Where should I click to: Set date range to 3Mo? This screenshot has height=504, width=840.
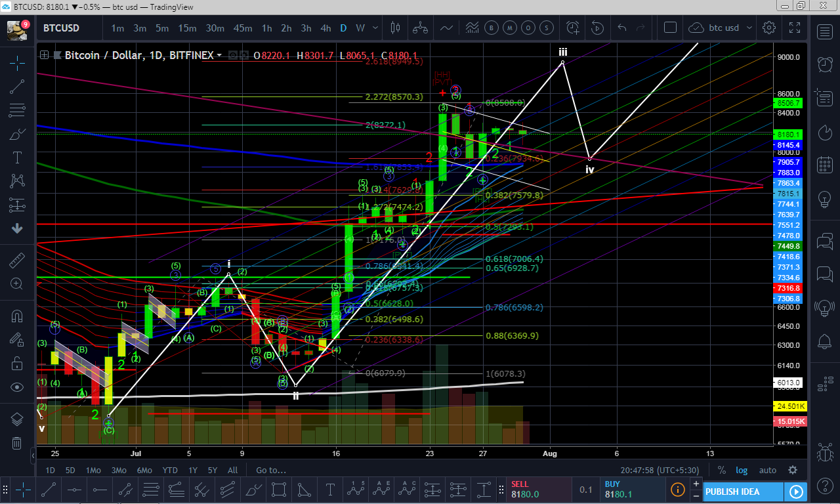pos(119,470)
